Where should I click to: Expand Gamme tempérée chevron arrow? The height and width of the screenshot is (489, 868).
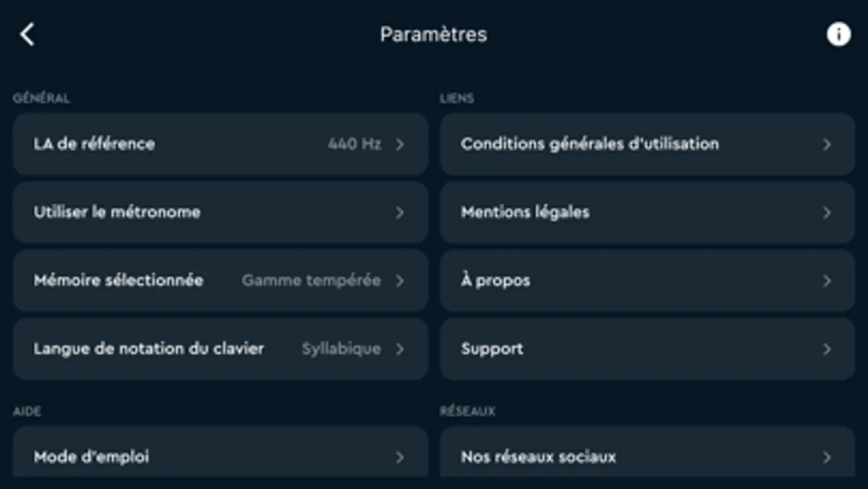pyautogui.click(x=400, y=281)
